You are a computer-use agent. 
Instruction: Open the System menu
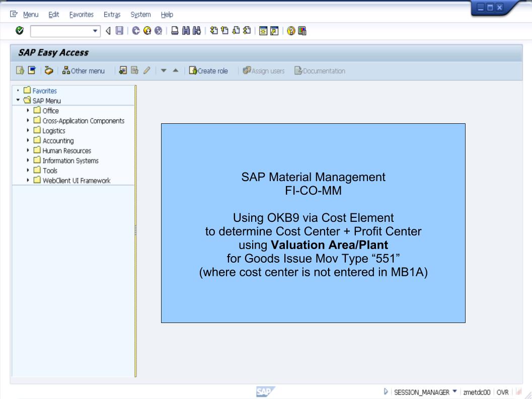click(140, 15)
